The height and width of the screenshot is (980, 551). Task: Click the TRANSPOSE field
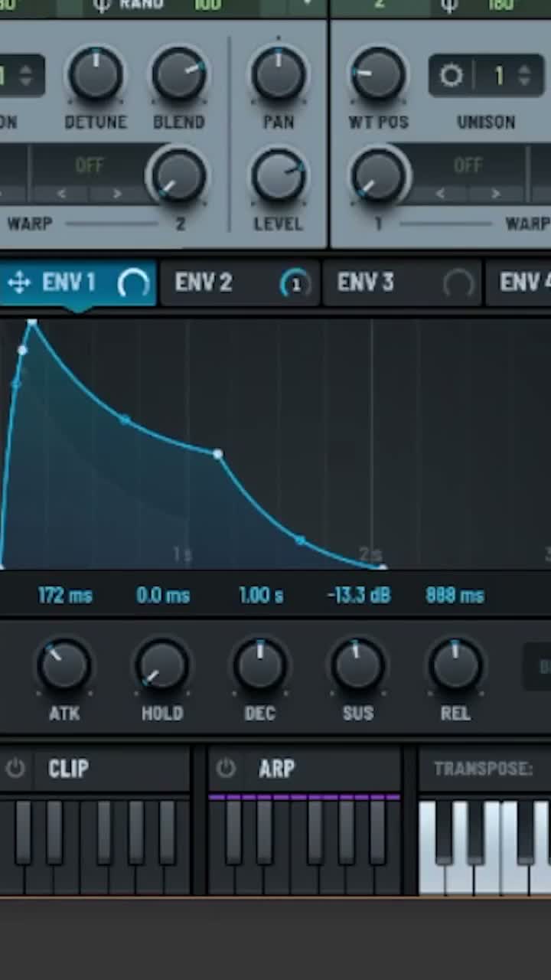coord(484,769)
